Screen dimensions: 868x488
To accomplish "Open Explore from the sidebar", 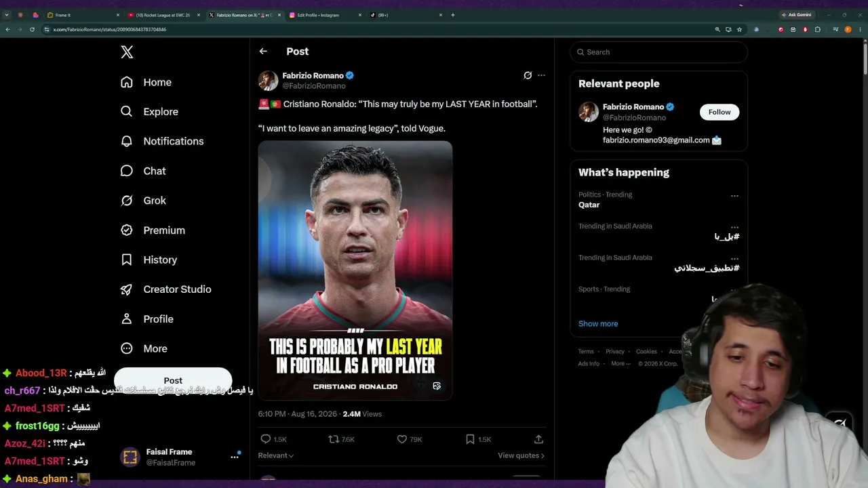I will (149, 112).
